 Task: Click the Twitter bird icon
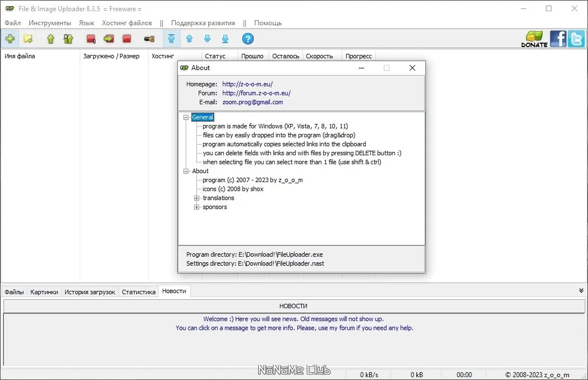coord(576,39)
